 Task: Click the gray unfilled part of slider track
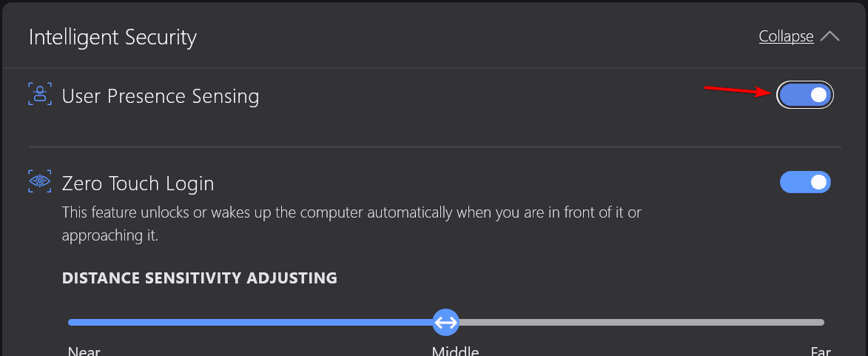point(642,322)
